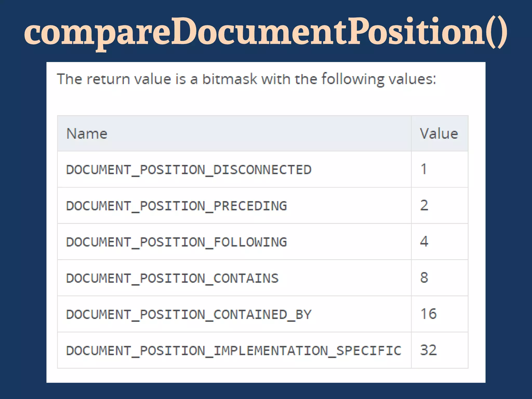Image resolution: width=532 pixels, height=399 pixels.
Task: Click value 4 in the table
Action: coord(424,241)
